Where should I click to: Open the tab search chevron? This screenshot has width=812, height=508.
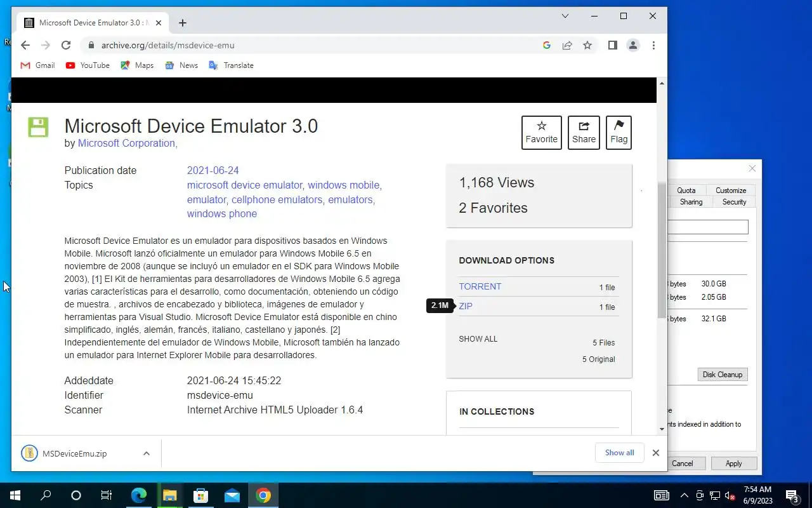point(565,16)
